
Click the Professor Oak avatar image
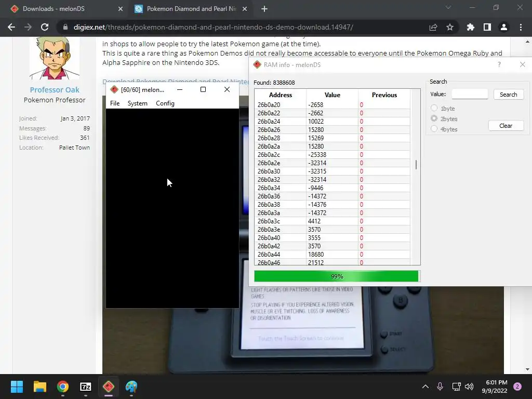pyautogui.click(x=55, y=58)
